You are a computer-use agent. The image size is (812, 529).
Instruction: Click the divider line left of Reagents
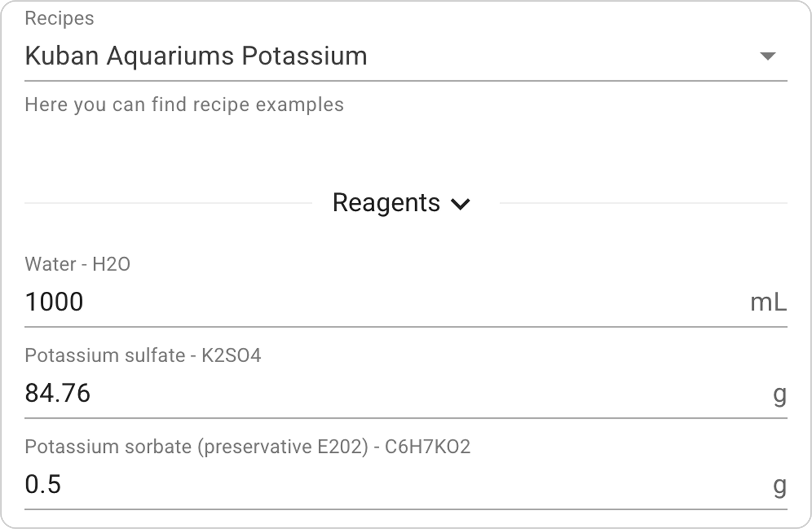point(168,203)
